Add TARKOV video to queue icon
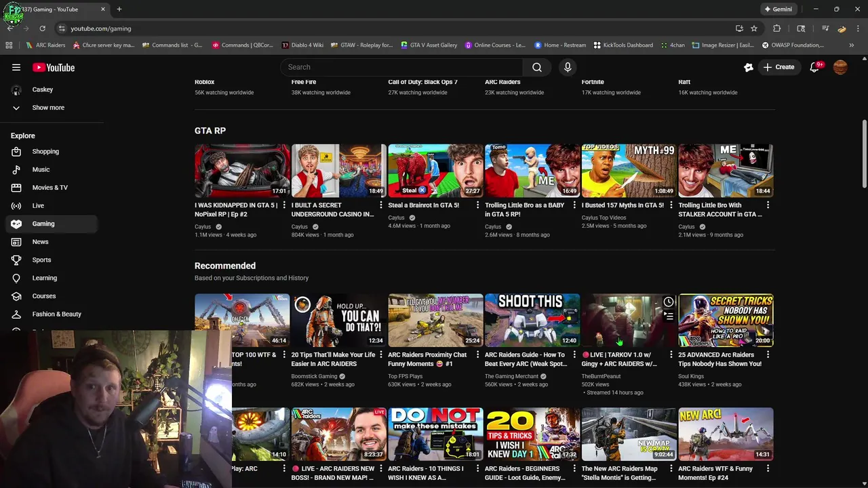 669,317
